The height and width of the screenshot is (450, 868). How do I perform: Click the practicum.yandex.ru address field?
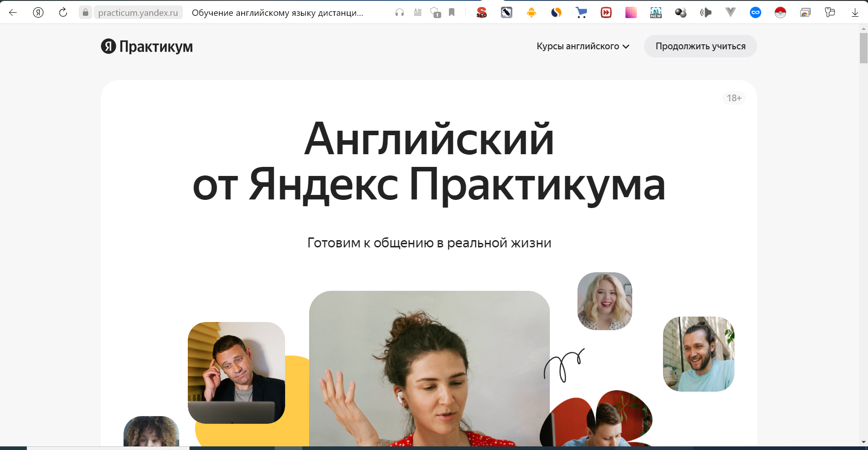point(138,13)
